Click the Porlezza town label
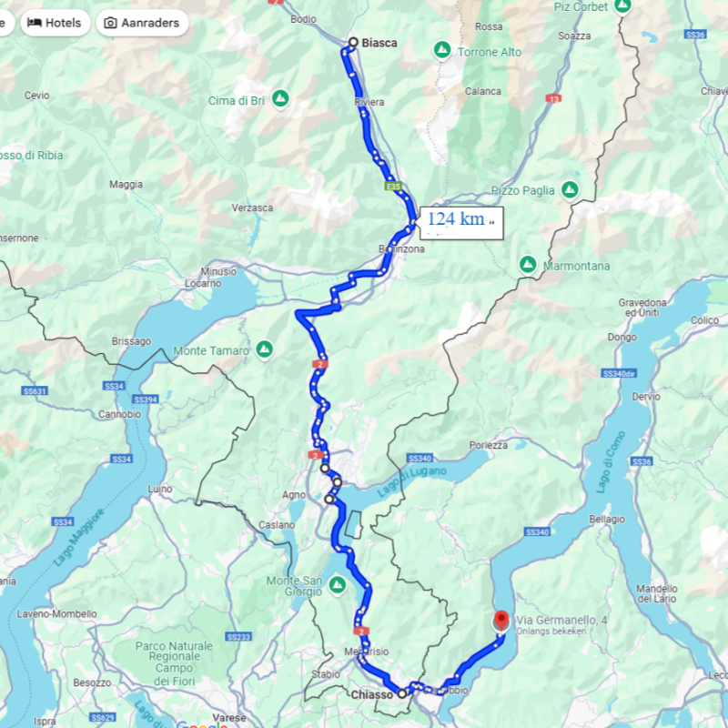Image resolution: width=728 pixels, height=728 pixels. [x=489, y=445]
